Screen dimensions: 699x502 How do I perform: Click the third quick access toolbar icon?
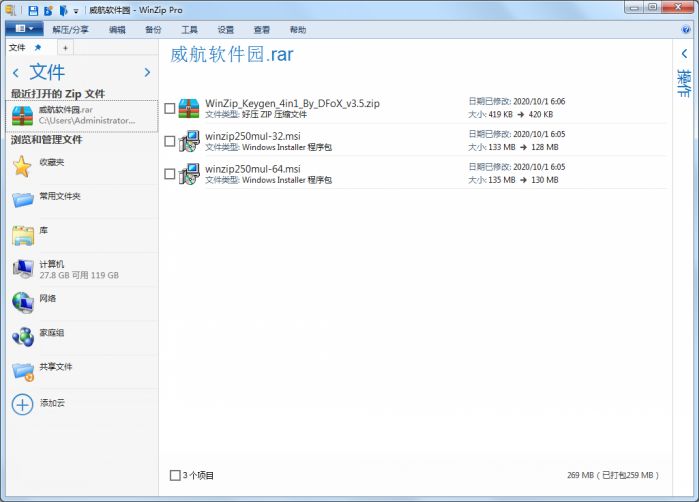[x=63, y=10]
